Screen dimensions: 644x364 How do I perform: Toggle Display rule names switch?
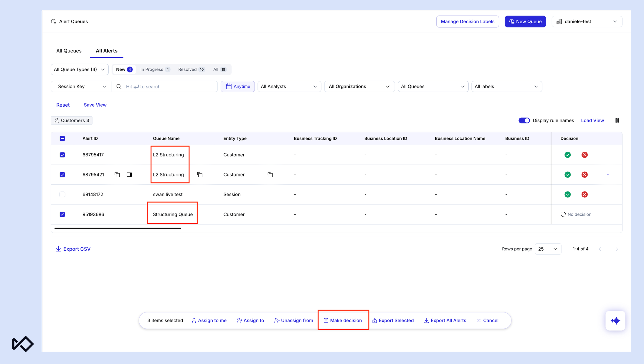coord(524,120)
